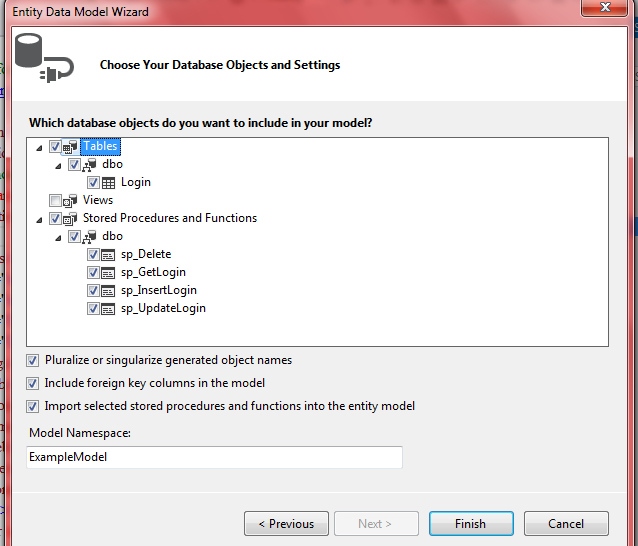Click the Login table grid icon

[x=108, y=183]
